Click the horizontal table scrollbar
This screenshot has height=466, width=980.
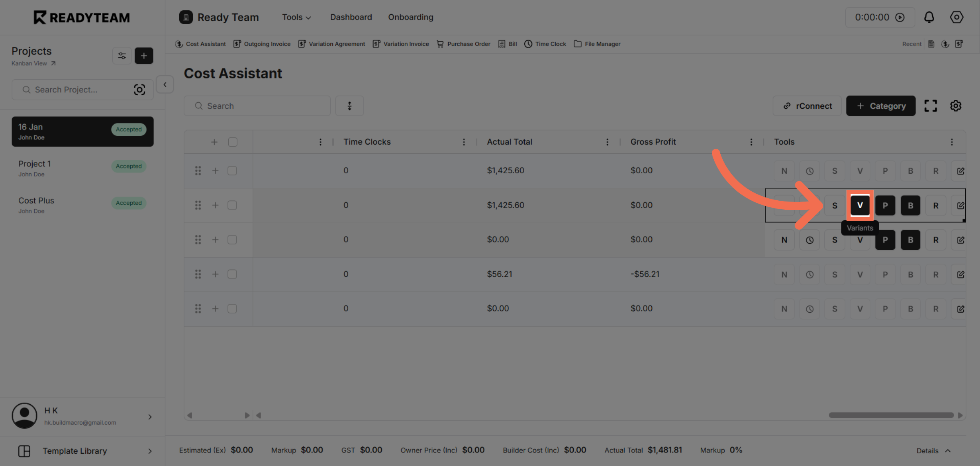click(x=891, y=415)
